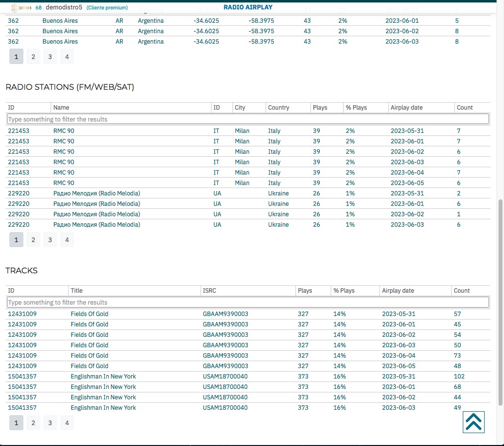Screen dimensions: 504x446
Task: Click the TRACKS section heading
Action: coord(21,270)
